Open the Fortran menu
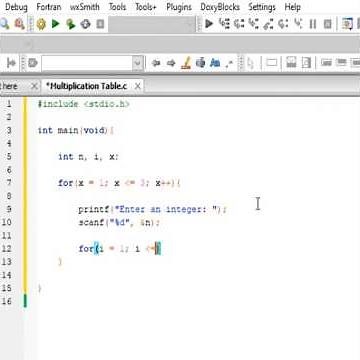 coord(49,7)
